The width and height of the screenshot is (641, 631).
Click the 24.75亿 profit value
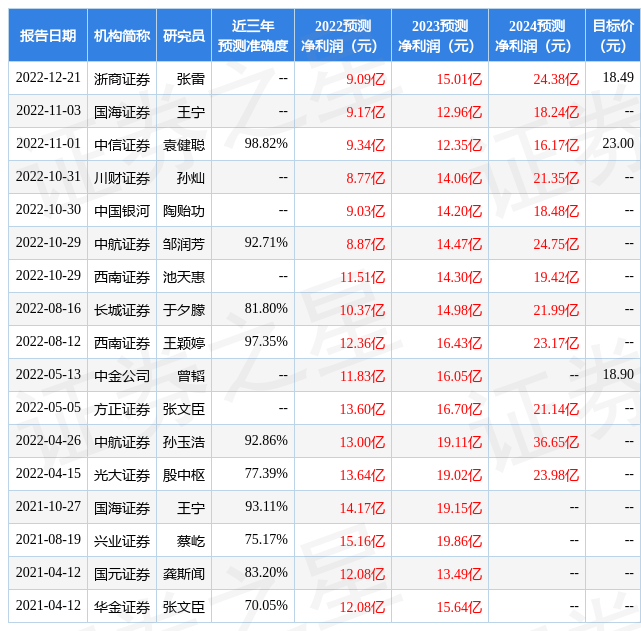[556, 244]
